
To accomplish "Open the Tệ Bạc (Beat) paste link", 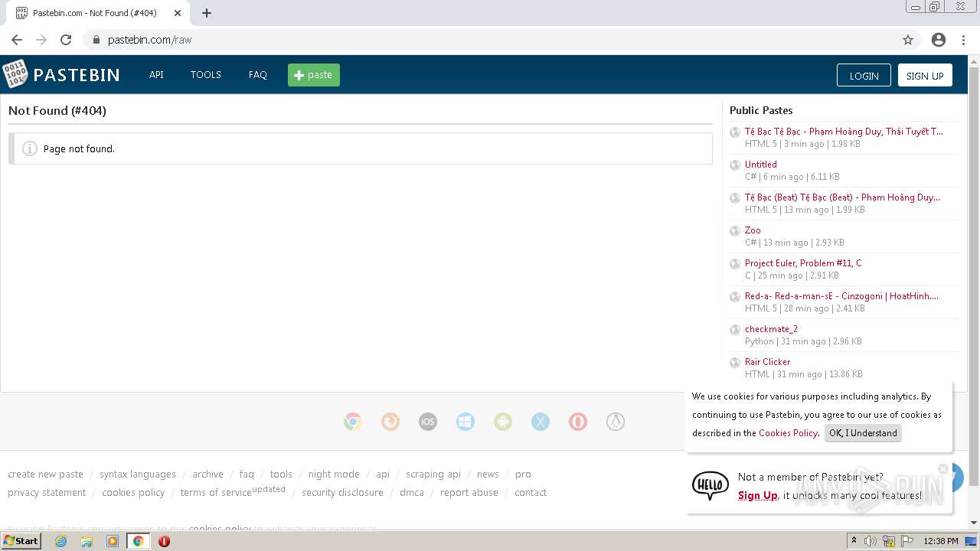I will pos(842,197).
